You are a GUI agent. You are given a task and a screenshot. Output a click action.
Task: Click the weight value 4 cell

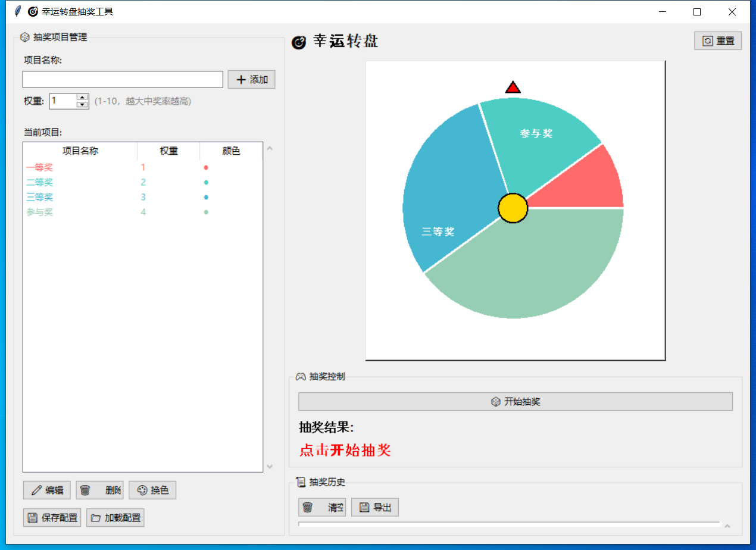point(143,212)
